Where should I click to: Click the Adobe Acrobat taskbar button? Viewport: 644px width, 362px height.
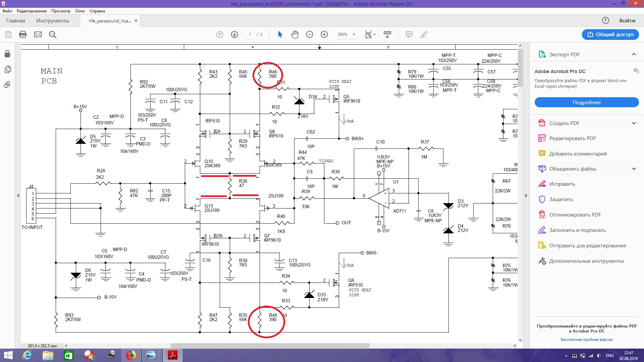pyautogui.click(x=173, y=355)
